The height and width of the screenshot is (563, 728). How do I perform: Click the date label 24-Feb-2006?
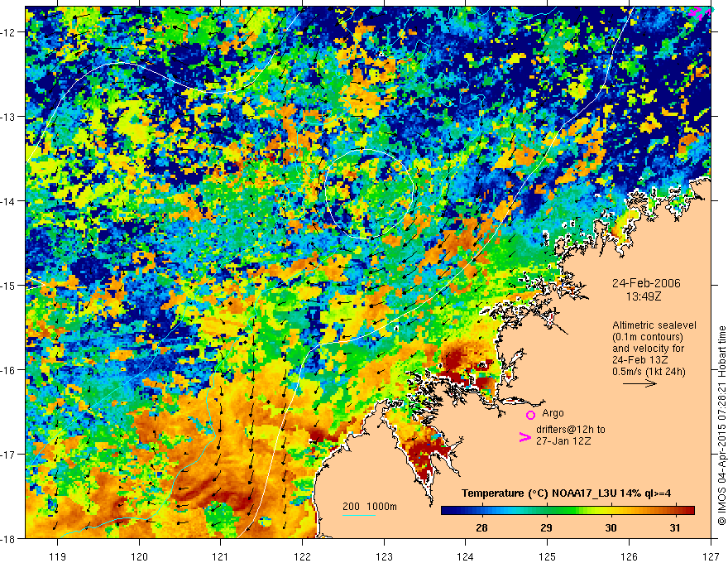(x=646, y=283)
